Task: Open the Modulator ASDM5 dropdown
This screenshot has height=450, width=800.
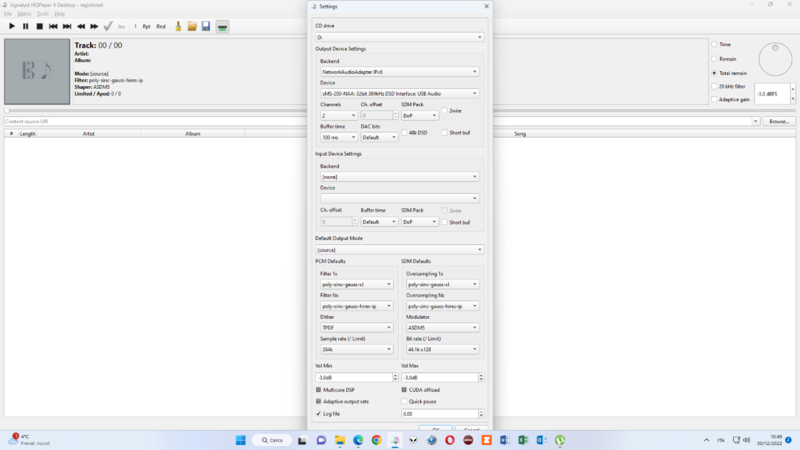Action: (442, 328)
